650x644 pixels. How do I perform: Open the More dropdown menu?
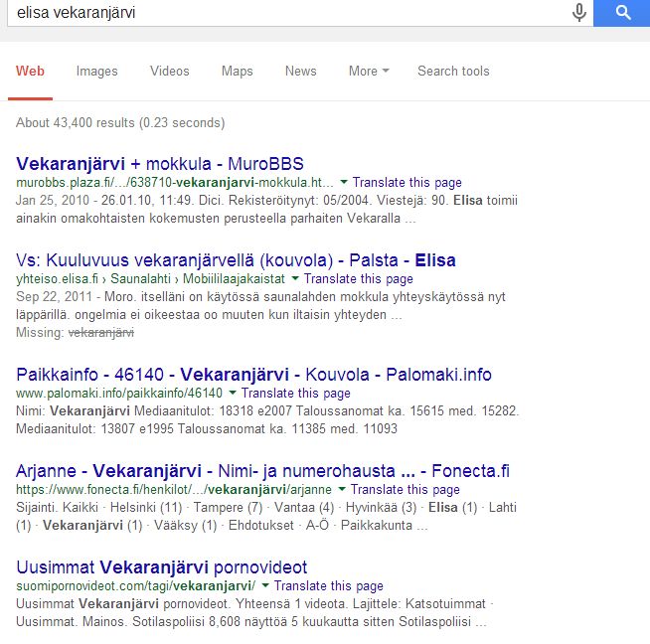369,71
